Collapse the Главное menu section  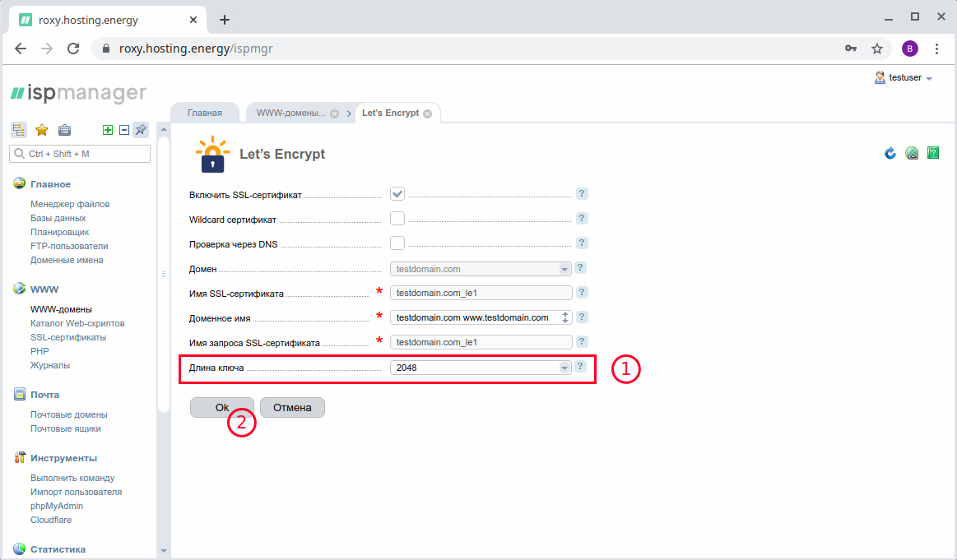click(51, 184)
